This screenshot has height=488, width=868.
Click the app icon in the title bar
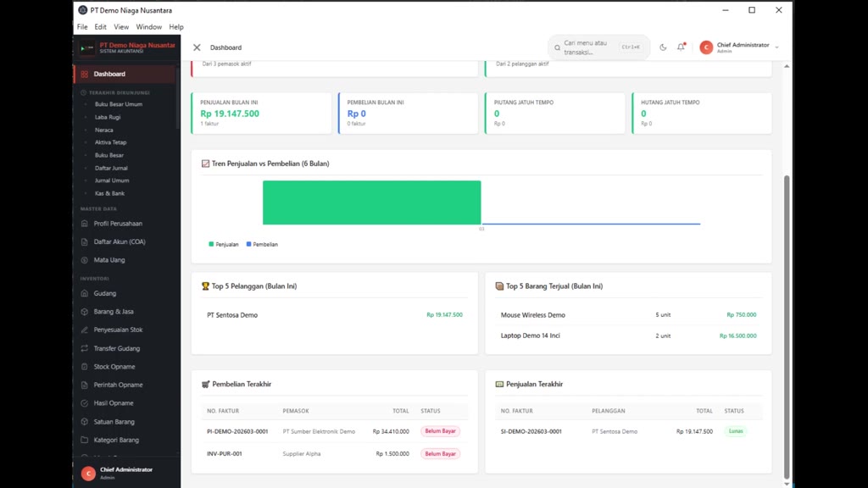[x=82, y=10]
